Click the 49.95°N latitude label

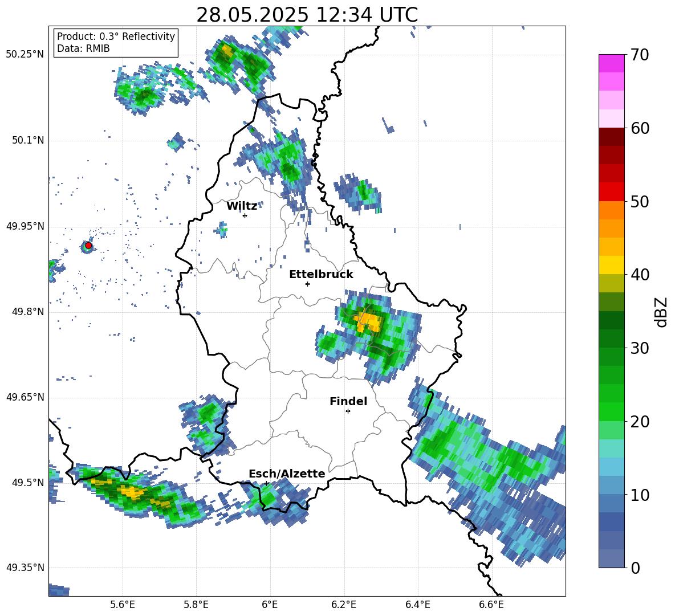coord(25,226)
